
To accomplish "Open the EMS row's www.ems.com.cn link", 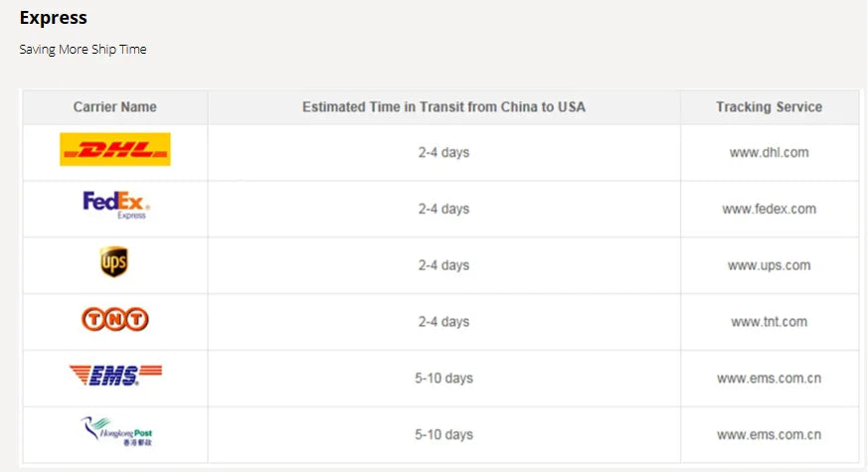I will pos(769,379).
